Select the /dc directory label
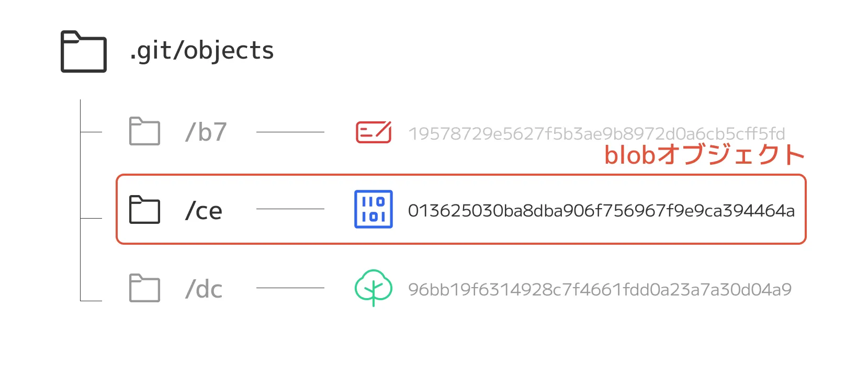 [204, 289]
